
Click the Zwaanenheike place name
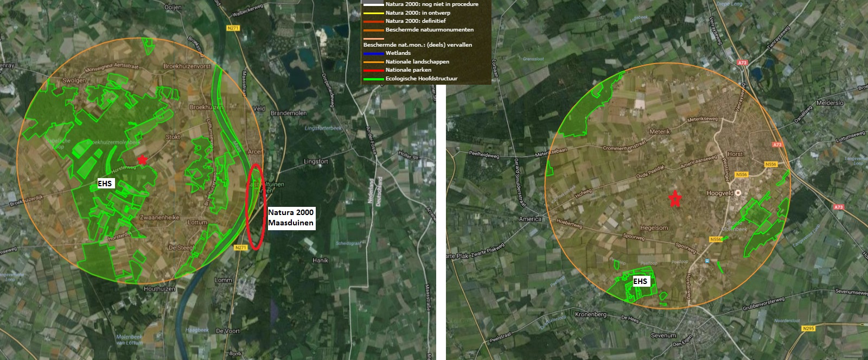(159, 217)
